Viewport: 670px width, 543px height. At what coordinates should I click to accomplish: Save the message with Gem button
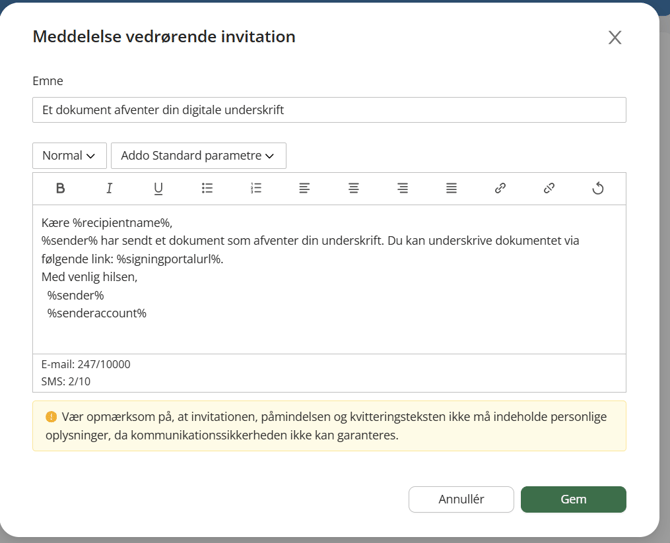click(573, 499)
